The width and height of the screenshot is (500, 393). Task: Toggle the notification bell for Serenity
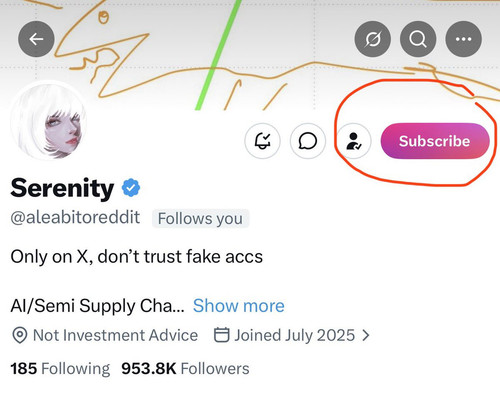262,141
